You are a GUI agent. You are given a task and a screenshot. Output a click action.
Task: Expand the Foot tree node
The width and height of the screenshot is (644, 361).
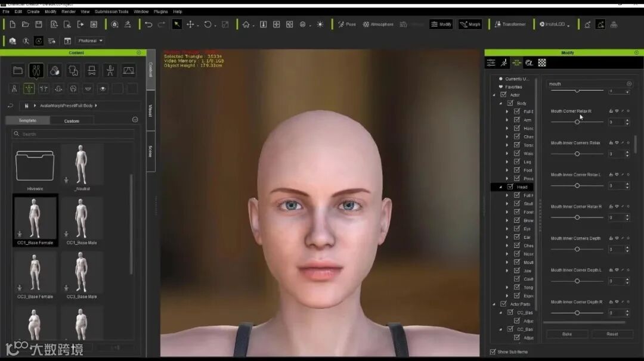[507, 170]
